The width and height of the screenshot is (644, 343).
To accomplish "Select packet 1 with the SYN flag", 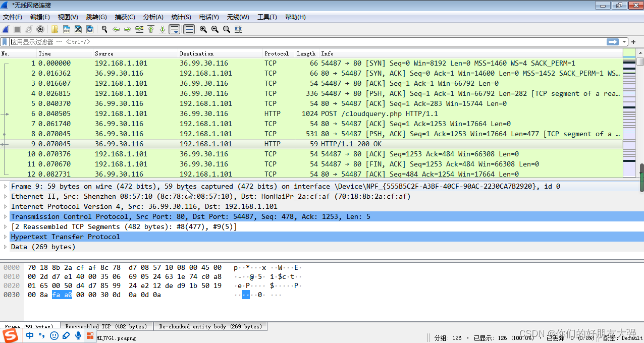I will (x=311, y=63).
